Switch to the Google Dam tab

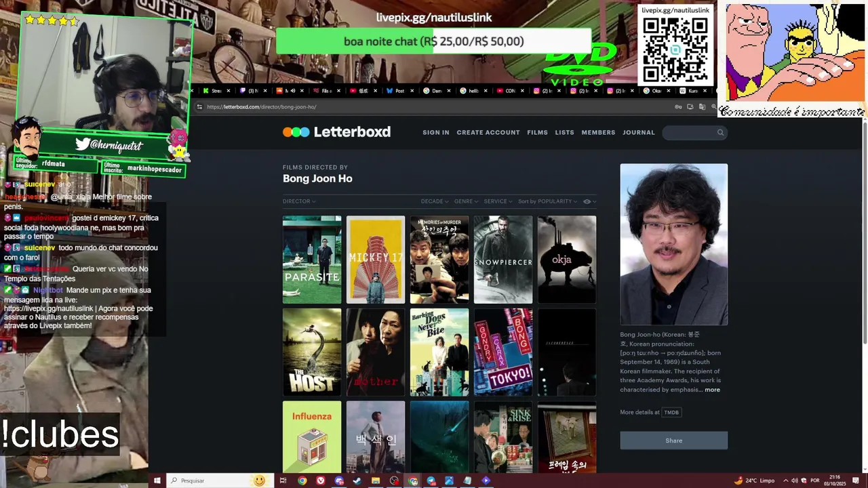pyautogui.click(x=437, y=91)
